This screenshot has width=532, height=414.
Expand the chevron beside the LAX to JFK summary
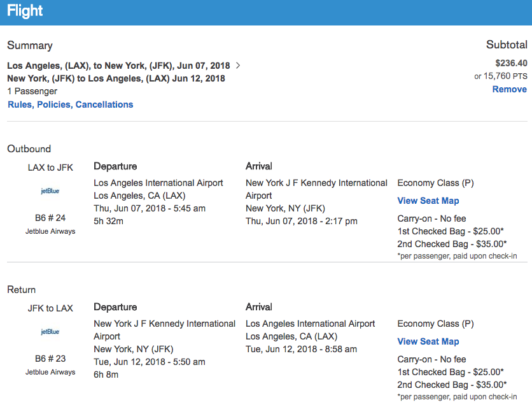click(x=238, y=65)
